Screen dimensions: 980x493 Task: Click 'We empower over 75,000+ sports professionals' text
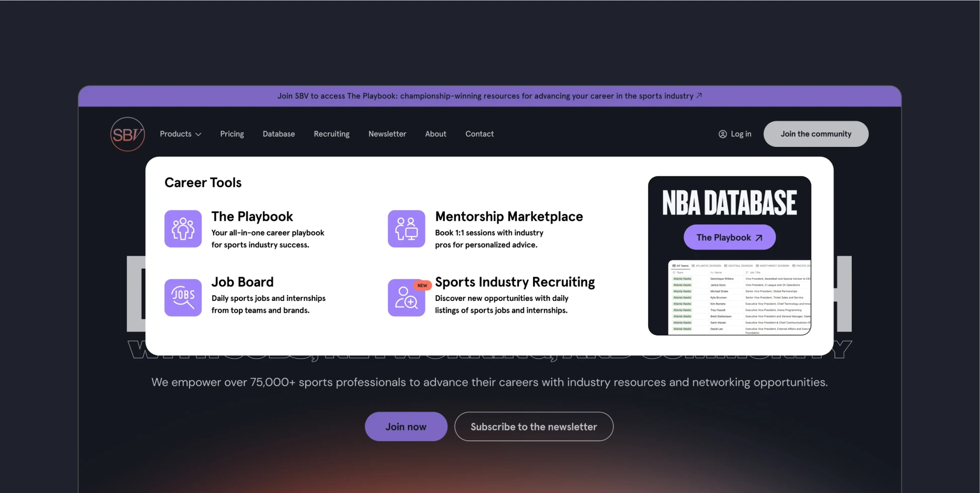(x=489, y=382)
